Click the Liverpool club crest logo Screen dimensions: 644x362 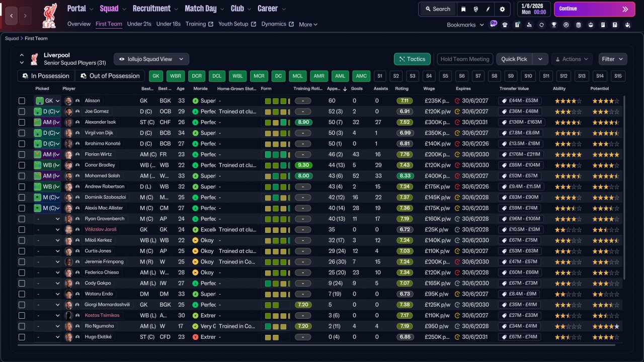click(x=50, y=15)
